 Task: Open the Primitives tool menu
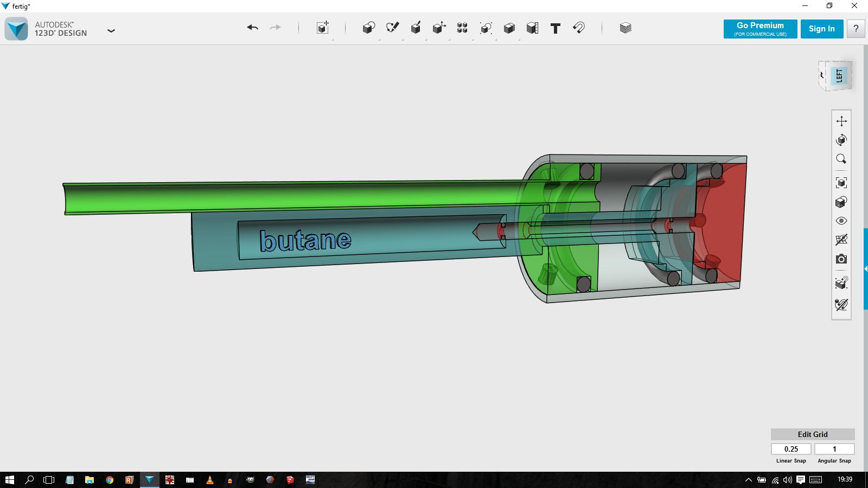click(x=368, y=28)
